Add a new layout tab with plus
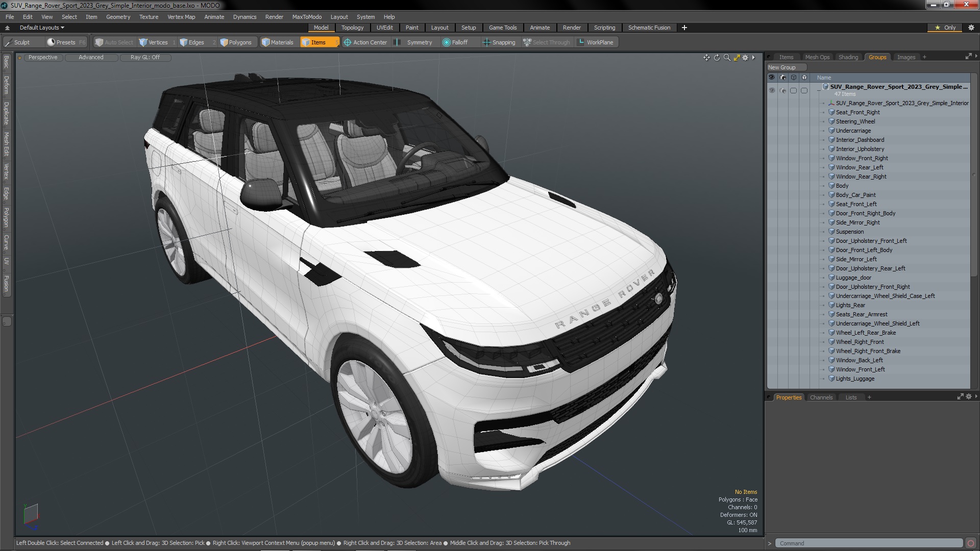 (x=684, y=28)
